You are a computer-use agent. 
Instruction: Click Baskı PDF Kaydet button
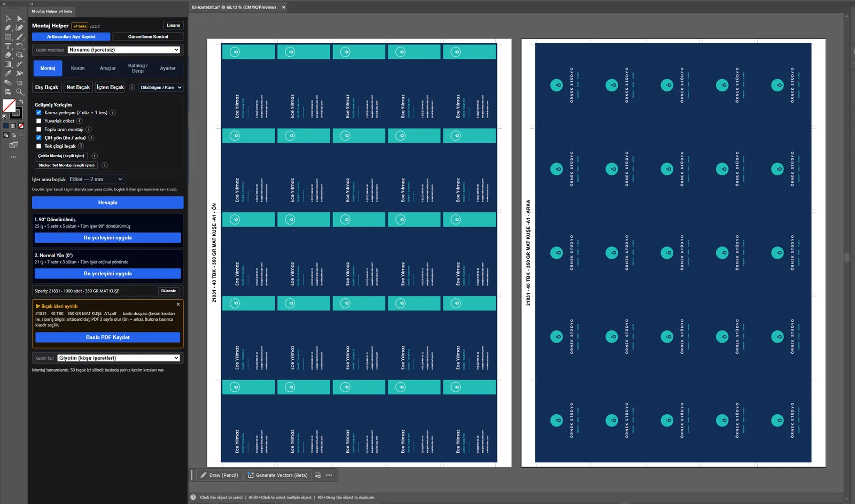[108, 337]
